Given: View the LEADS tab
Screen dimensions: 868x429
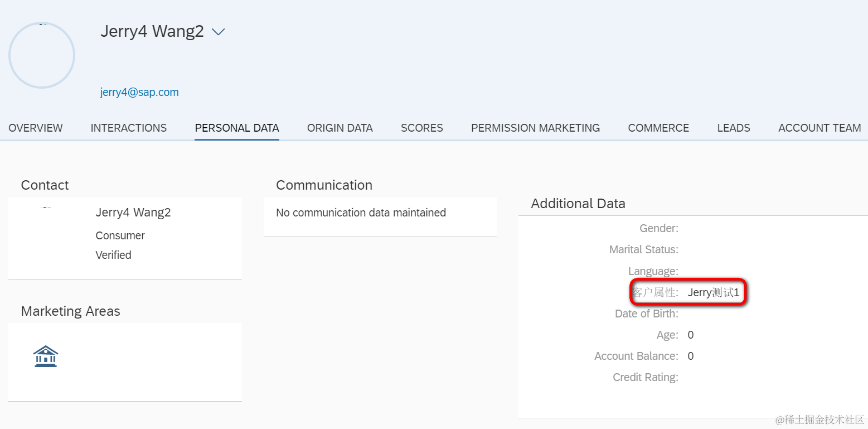Looking at the screenshot, I should point(734,128).
